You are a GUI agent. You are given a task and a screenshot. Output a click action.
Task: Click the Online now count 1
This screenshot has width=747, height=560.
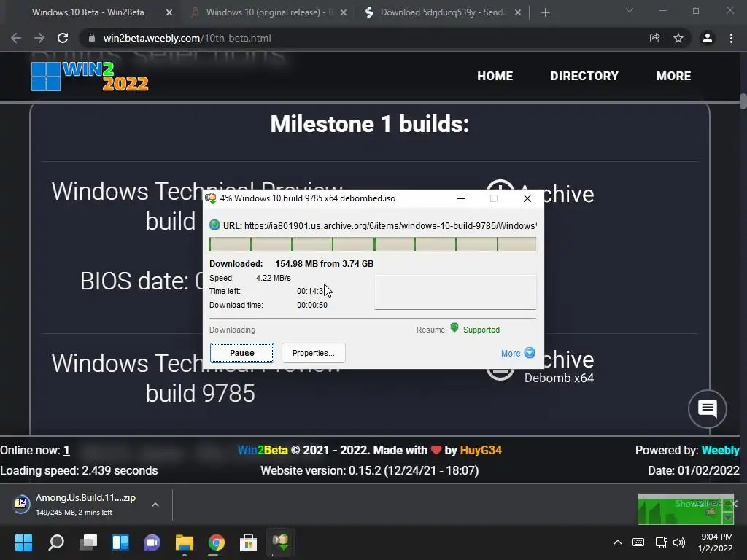(x=66, y=450)
